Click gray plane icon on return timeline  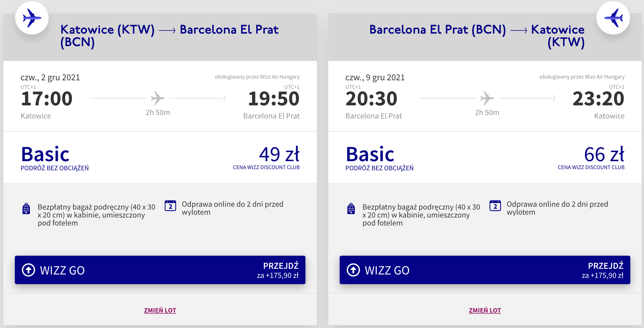(487, 98)
